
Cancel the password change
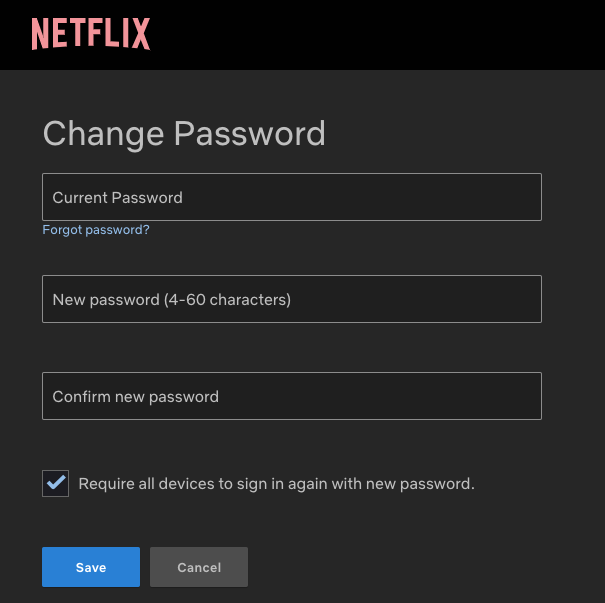click(x=198, y=567)
